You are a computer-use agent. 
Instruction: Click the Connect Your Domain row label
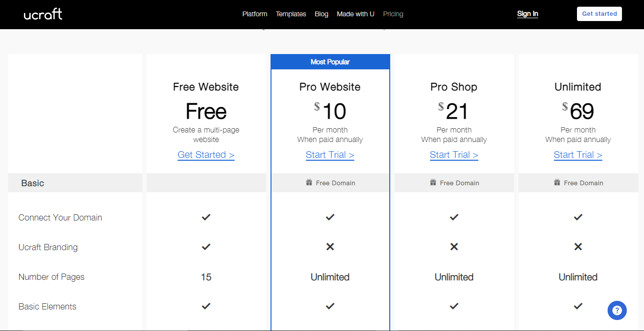60,218
